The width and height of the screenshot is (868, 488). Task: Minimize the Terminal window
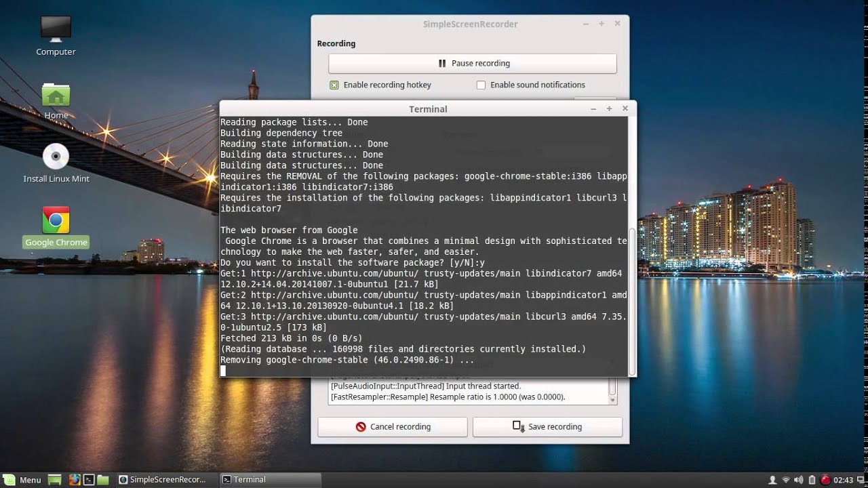click(593, 108)
